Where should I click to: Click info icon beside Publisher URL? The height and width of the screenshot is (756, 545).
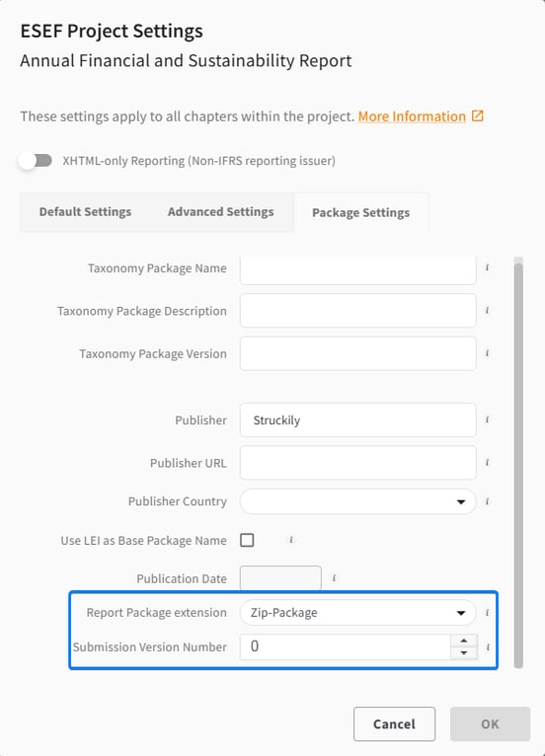tap(487, 463)
